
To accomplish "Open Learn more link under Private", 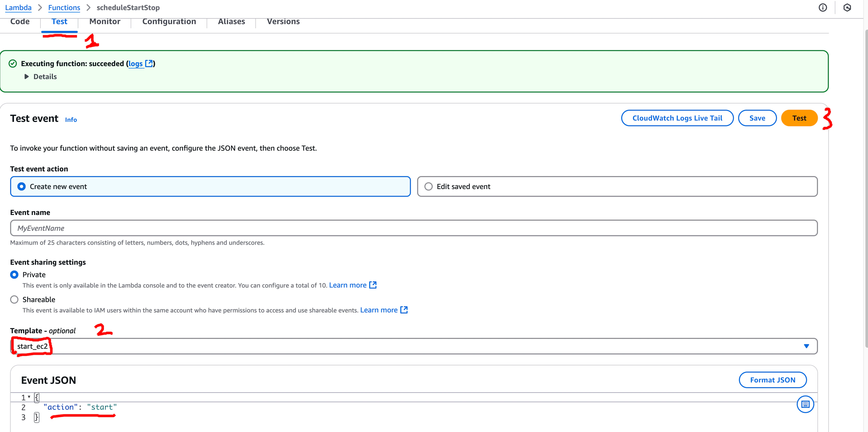I will click(348, 285).
